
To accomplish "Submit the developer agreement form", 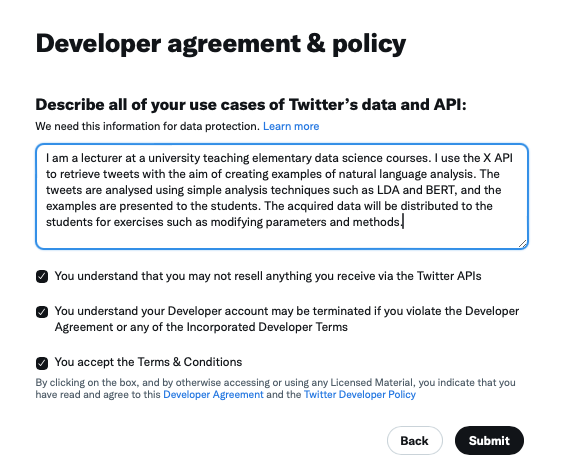I will (489, 441).
